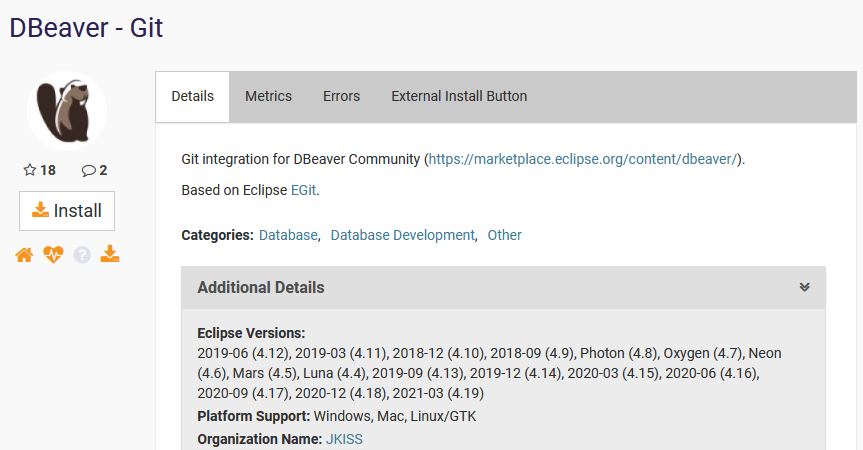The height and width of the screenshot is (450, 863).
Task: Switch to the Details tab
Action: tap(193, 96)
